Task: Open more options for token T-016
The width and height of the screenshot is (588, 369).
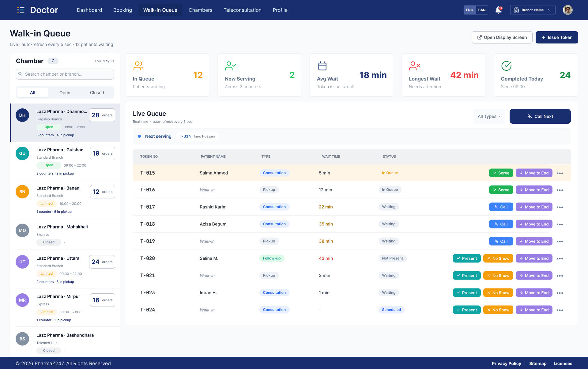Action: [560, 190]
